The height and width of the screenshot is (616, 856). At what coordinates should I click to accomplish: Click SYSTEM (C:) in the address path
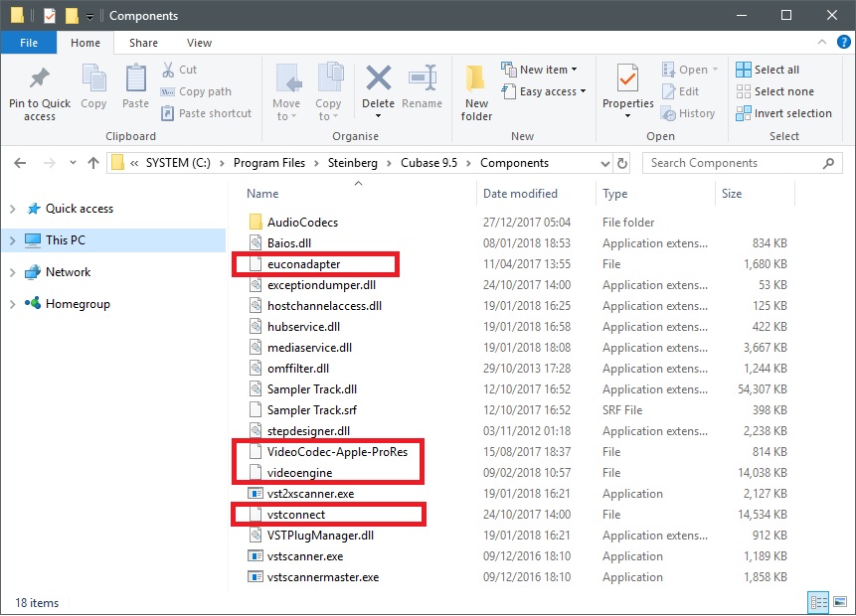click(178, 163)
